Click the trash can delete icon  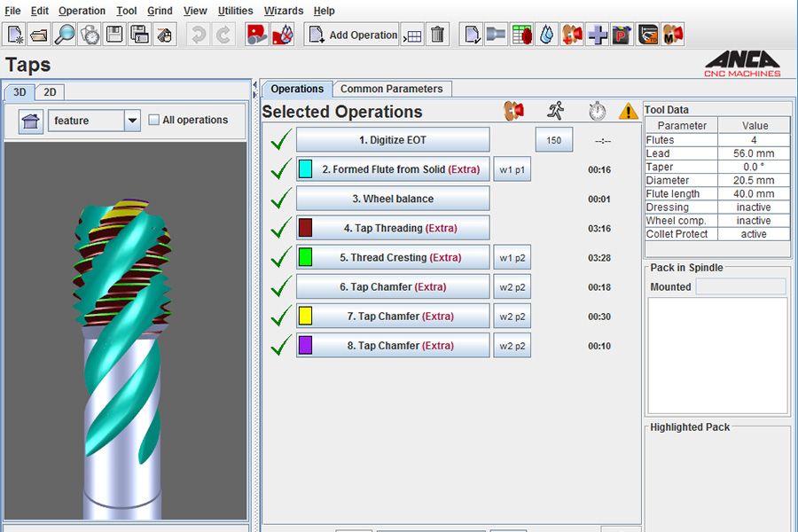coord(437,35)
